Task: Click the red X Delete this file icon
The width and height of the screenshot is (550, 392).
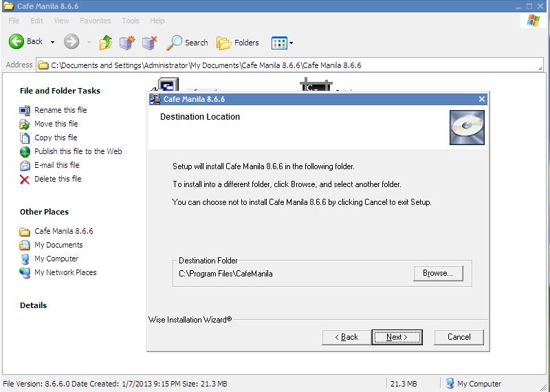Action: [x=25, y=179]
